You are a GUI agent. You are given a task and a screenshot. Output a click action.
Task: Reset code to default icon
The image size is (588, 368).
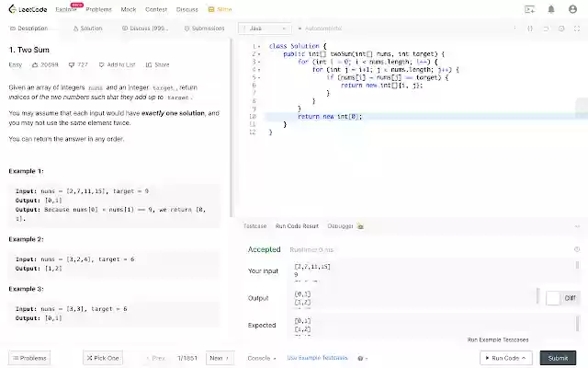546,29
